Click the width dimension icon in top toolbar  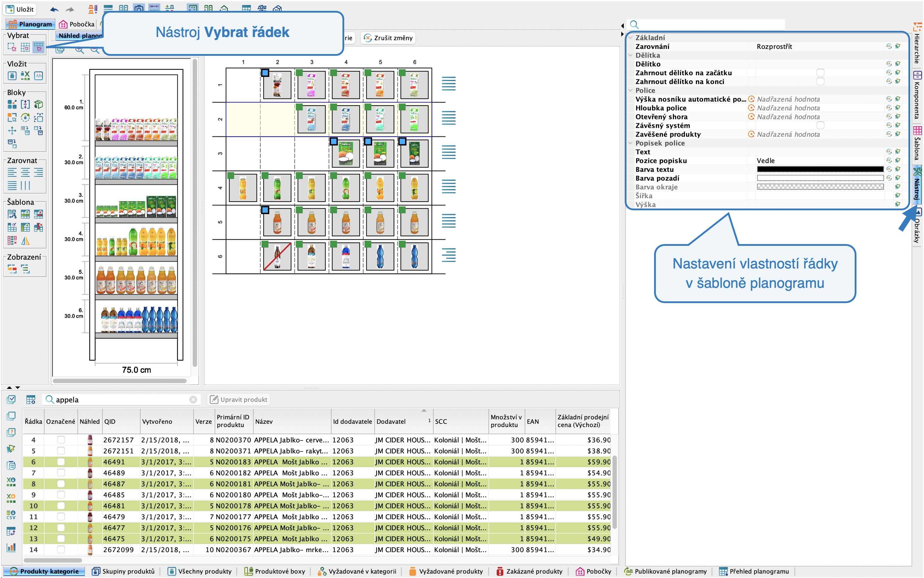154,8
